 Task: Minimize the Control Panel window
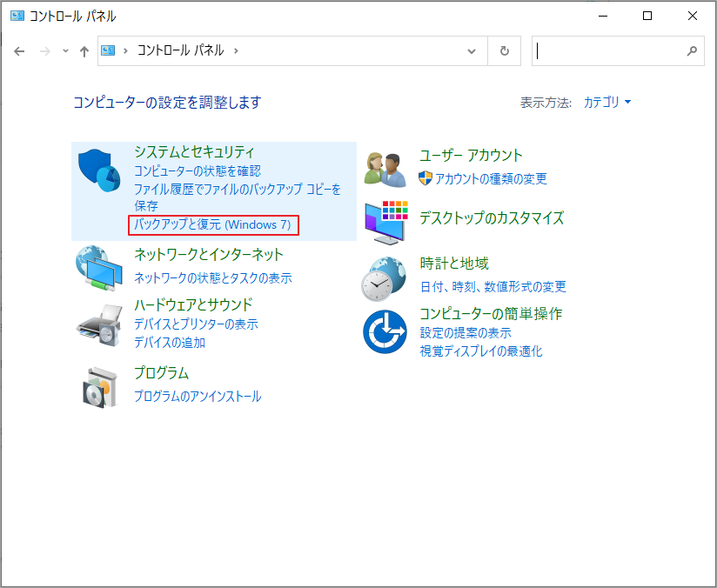pos(603,16)
